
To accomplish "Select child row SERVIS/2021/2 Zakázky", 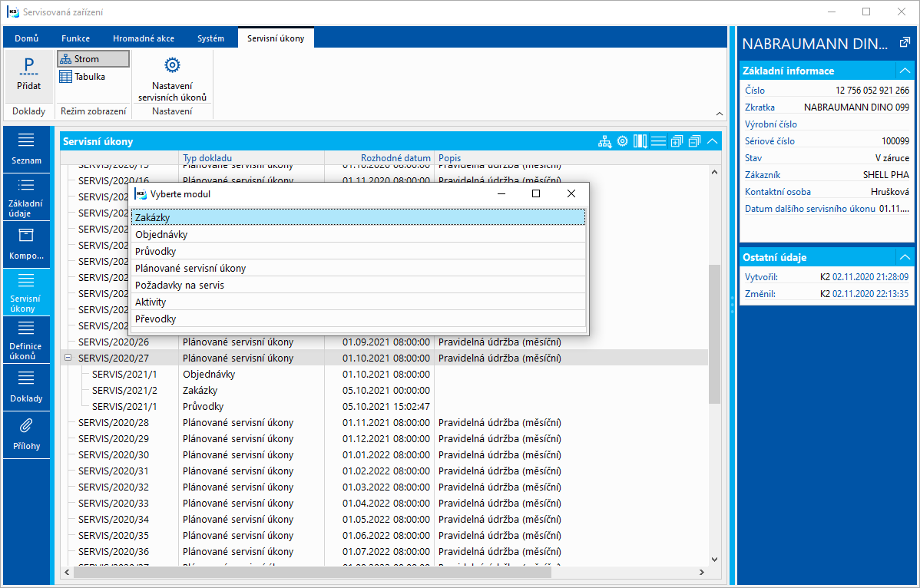I will click(x=384, y=391).
